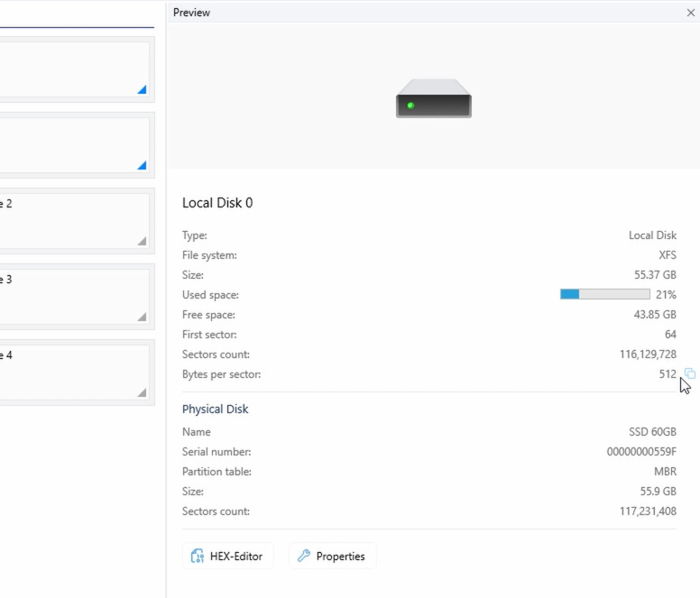Click the 'Bytes per sector:' label
700x598 pixels.
(221, 374)
